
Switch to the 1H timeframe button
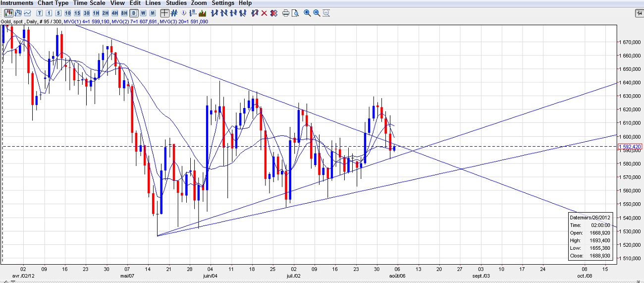(x=96, y=13)
